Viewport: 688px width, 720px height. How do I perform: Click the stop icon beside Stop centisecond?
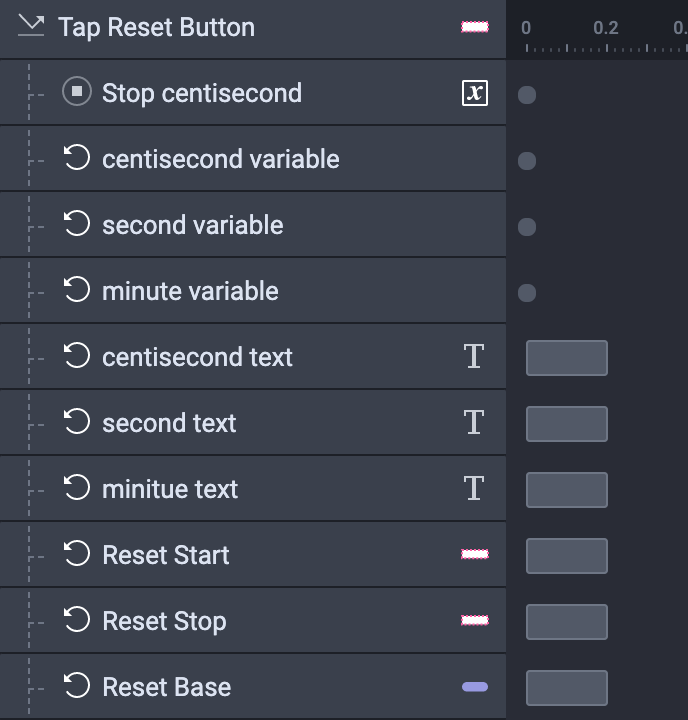point(76,93)
